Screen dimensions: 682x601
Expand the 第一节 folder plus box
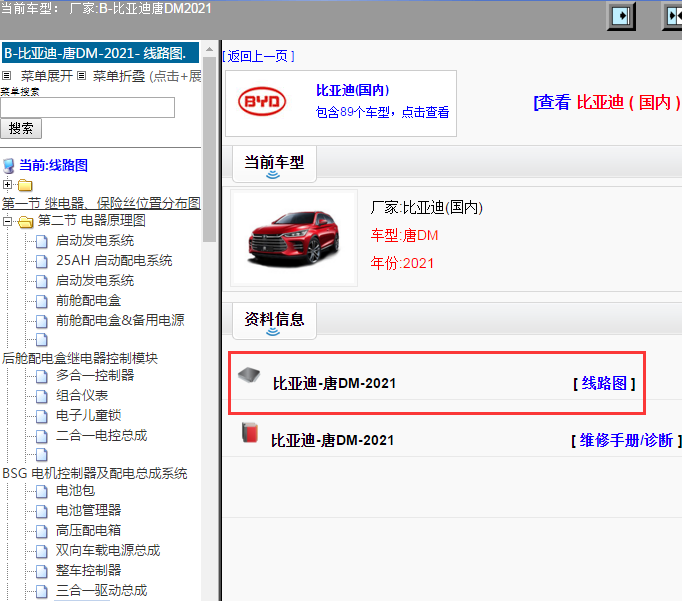tap(7, 184)
